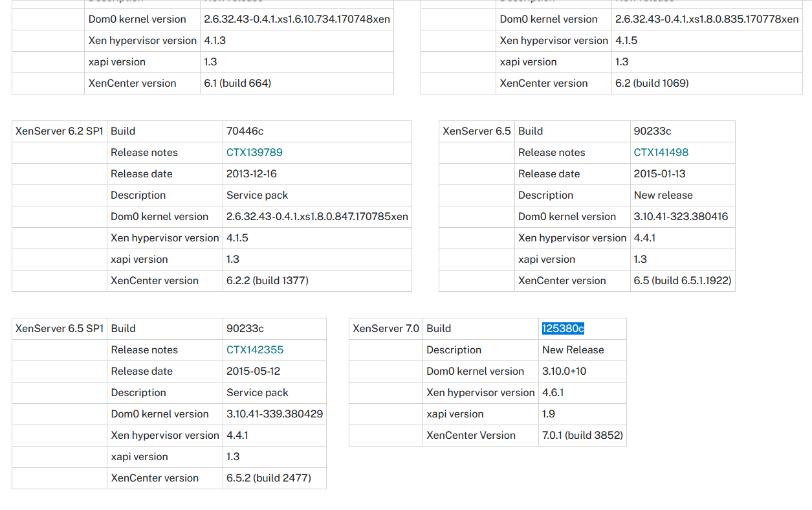The height and width of the screenshot is (510, 812).
Task: Click hypervisor version 4.1.5 in XenServer 6.2 SP1 table
Action: point(237,238)
